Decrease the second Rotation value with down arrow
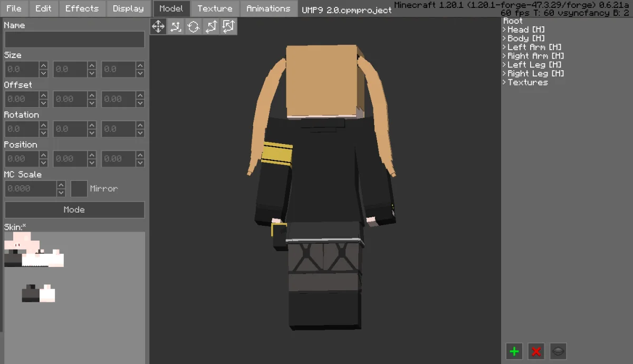 point(92,133)
